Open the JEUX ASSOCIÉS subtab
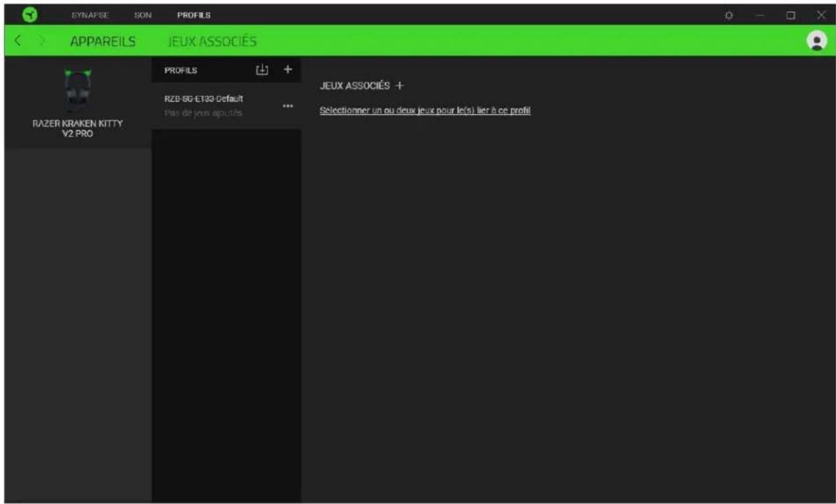This screenshot has width=836, height=504. [x=212, y=41]
